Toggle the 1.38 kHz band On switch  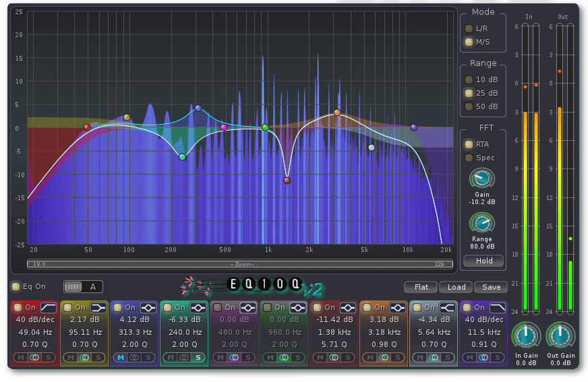(317, 307)
